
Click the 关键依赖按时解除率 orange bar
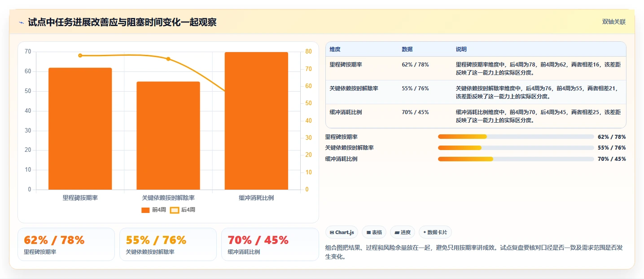coord(168,136)
